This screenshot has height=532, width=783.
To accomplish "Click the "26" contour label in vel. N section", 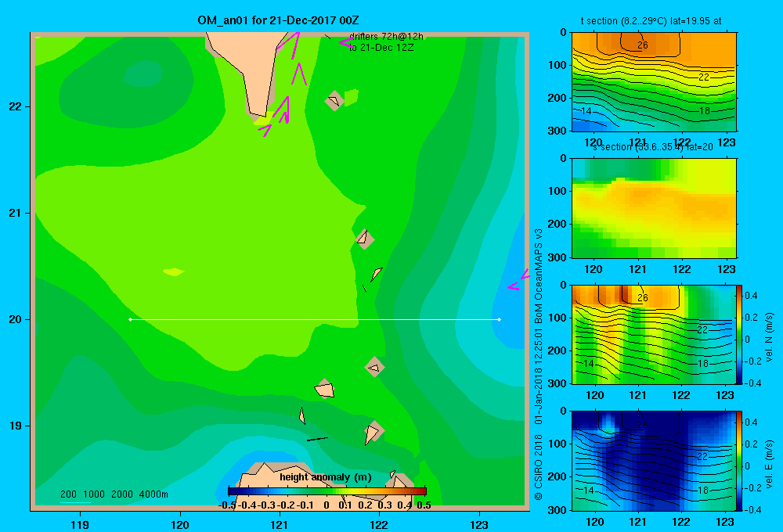I will click(643, 298).
